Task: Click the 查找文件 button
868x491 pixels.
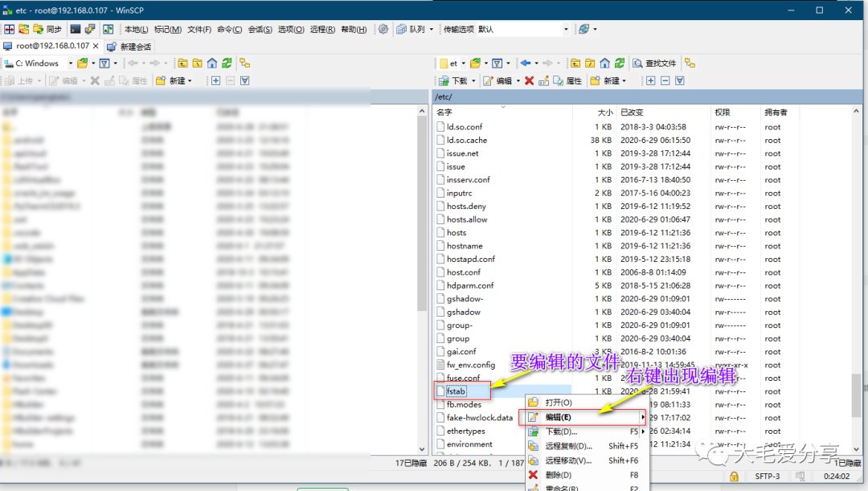Action: [655, 63]
